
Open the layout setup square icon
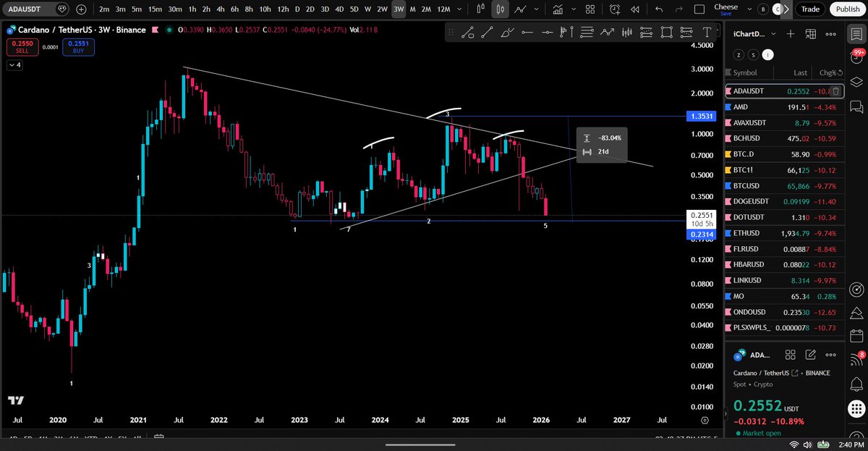click(699, 9)
